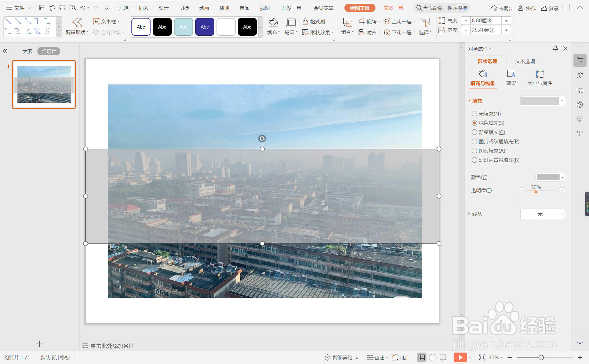Click the Undo arrow icon
The width and height of the screenshot is (589, 364).
click(x=83, y=8)
